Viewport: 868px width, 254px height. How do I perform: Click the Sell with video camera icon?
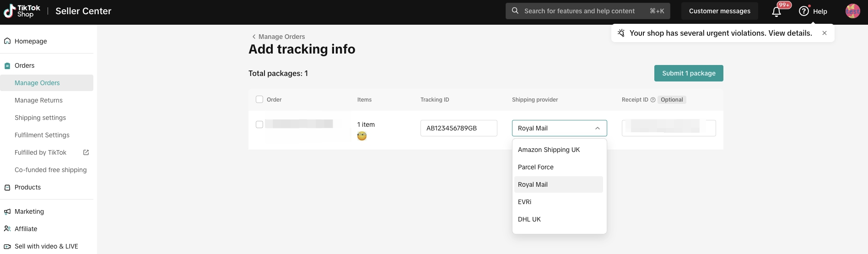pyautogui.click(x=7, y=246)
